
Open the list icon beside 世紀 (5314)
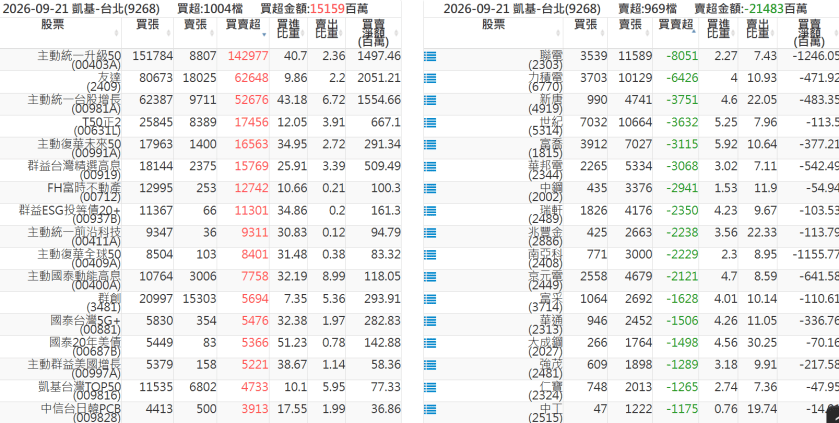tap(430, 122)
